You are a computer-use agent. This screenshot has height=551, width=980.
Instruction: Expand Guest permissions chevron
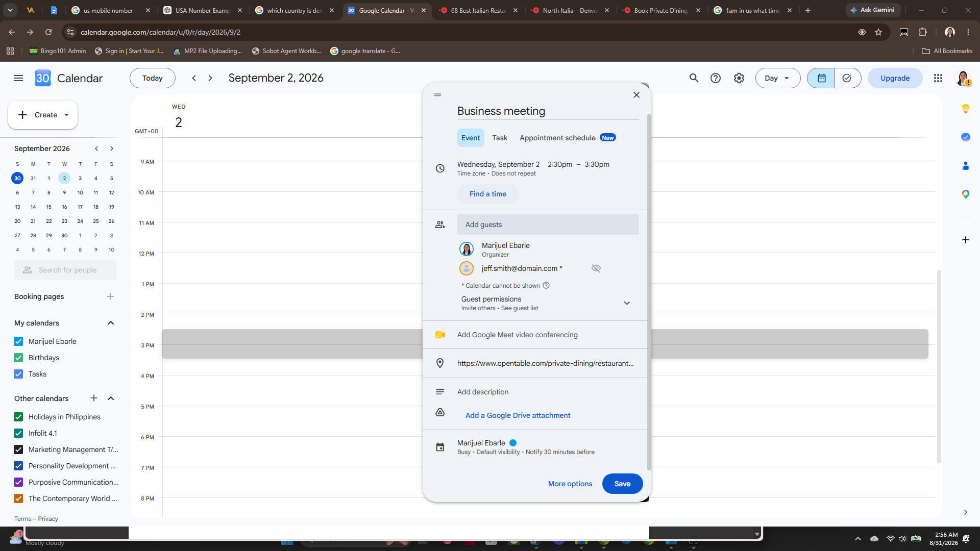point(627,303)
